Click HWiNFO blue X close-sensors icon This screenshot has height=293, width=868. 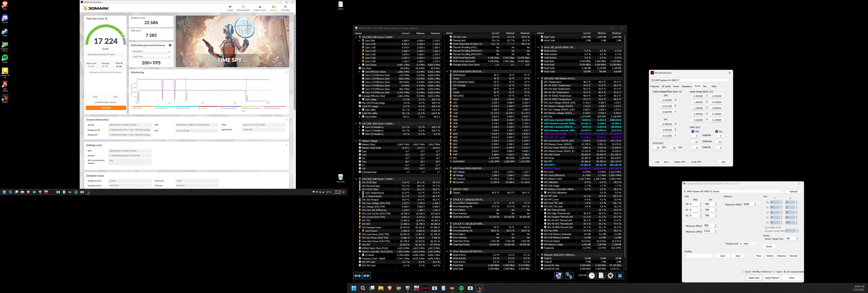(620, 276)
